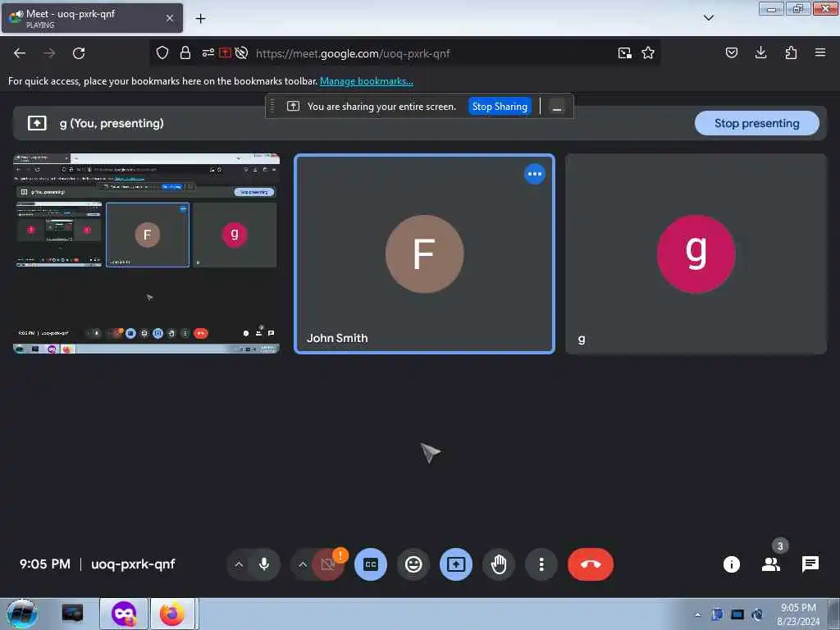Toggle the raise hand button

499,564
